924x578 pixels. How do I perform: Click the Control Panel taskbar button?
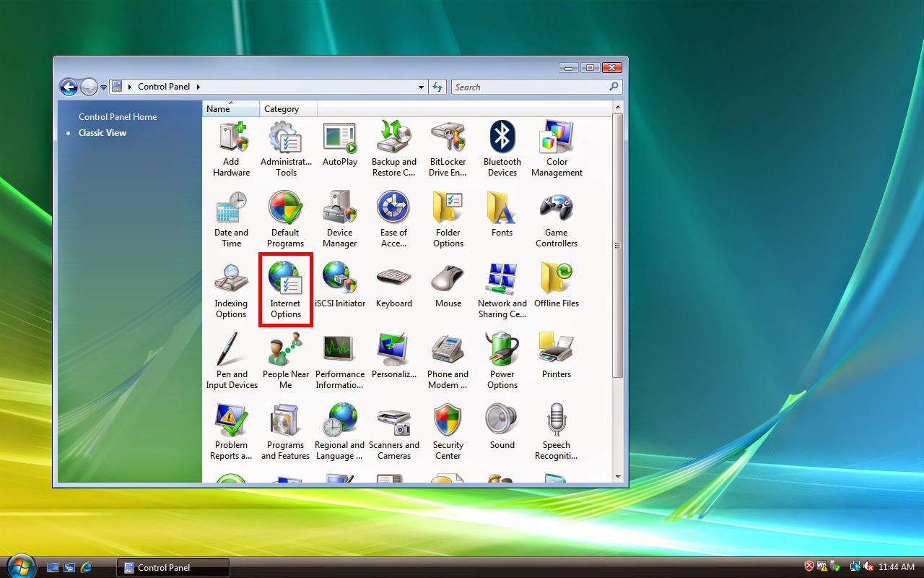click(x=173, y=567)
